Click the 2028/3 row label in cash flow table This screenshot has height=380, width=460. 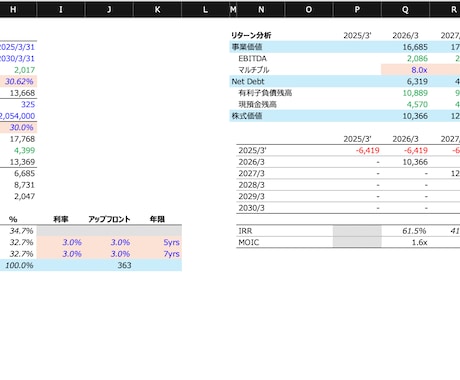click(x=251, y=185)
